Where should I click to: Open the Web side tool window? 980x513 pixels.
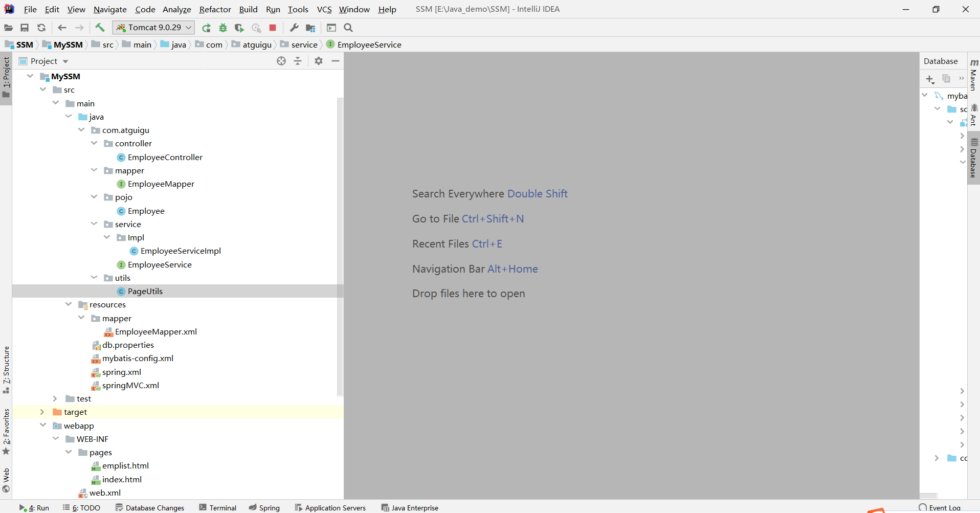click(6, 480)
